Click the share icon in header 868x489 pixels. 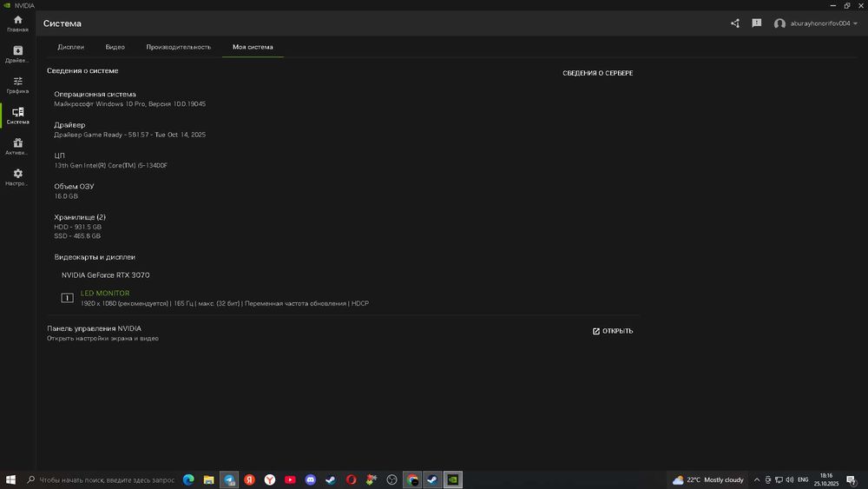tap(735, 23)
